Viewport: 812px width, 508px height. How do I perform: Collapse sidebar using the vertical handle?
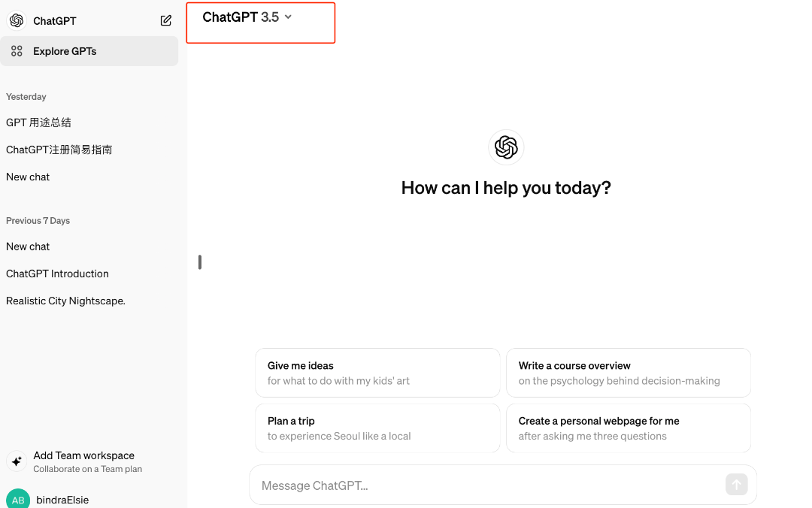(199, 262)
